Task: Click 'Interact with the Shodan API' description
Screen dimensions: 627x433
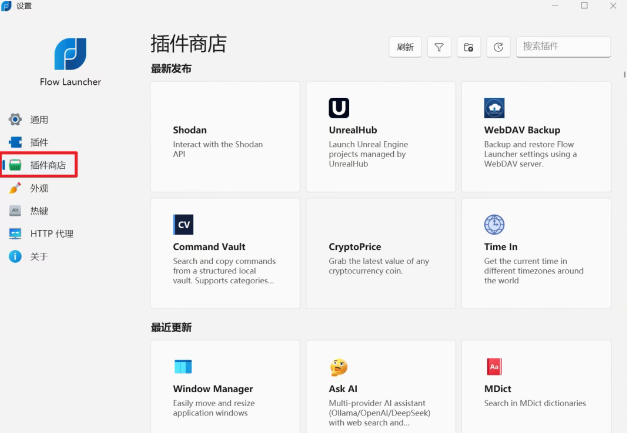Action: tap(218, 149)
